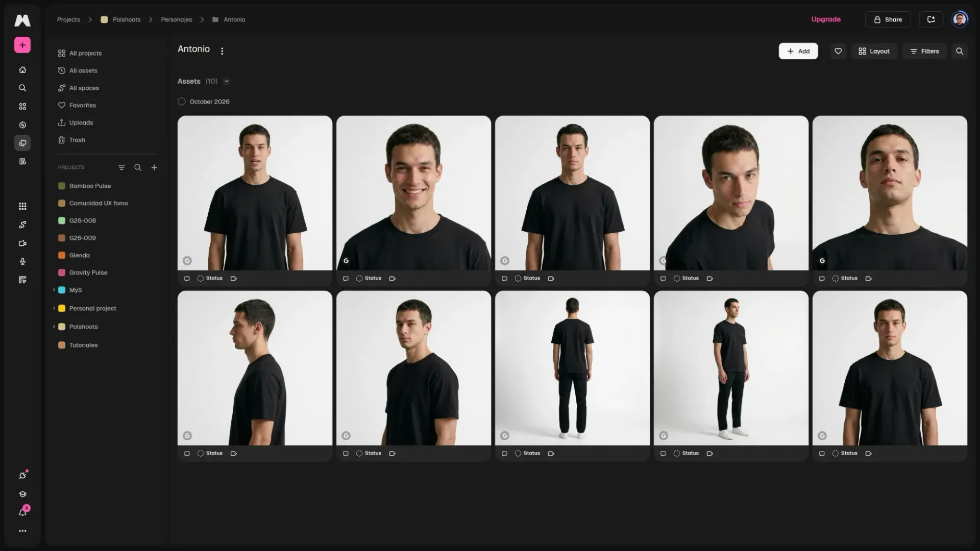Set Status on the back view asset
This screenshot has height=551, width=980.
pyautogui.click(x=527, y=454)
